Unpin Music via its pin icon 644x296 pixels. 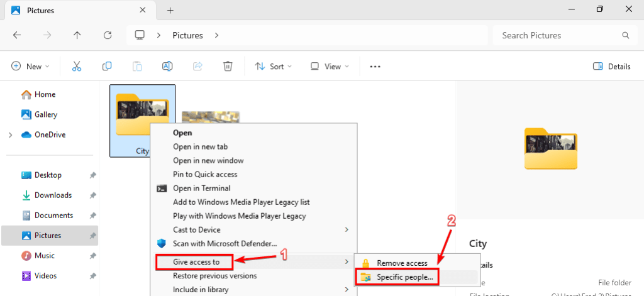tap(93, 256)
